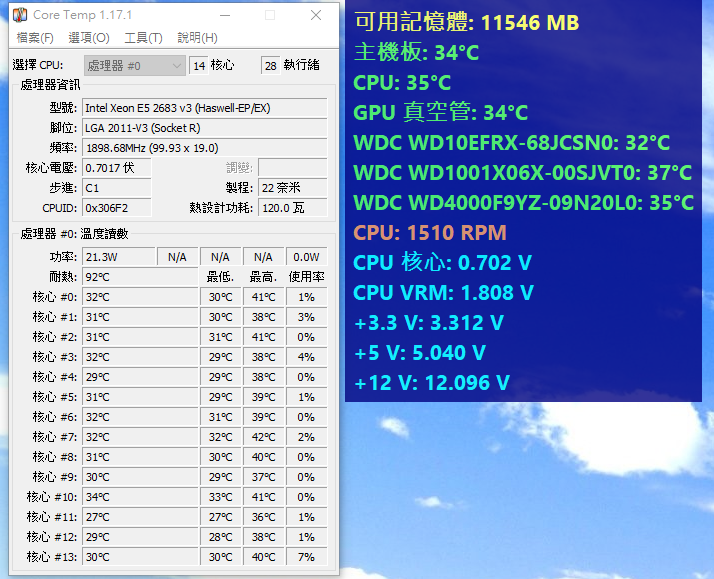Click core #9 maximum temperature 37°C
The image size is (714, 579).
click(x=264, y=477)
